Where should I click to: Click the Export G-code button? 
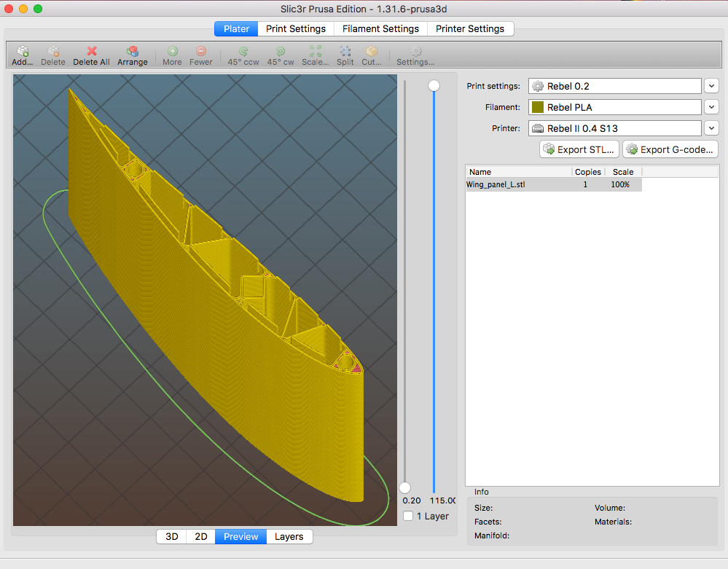(x=670, y=149)
